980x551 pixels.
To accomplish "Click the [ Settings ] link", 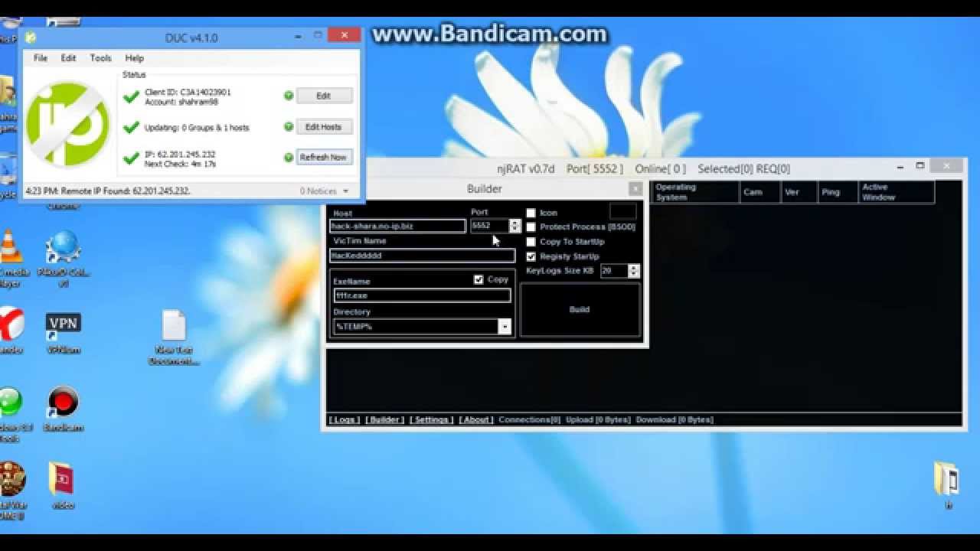I will click(x=431, y=420).
